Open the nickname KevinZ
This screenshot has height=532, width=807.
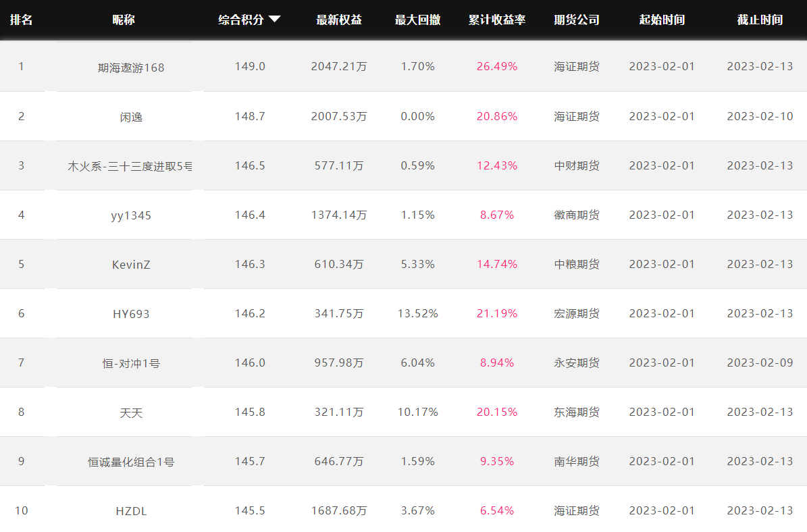tap(131, 265)
